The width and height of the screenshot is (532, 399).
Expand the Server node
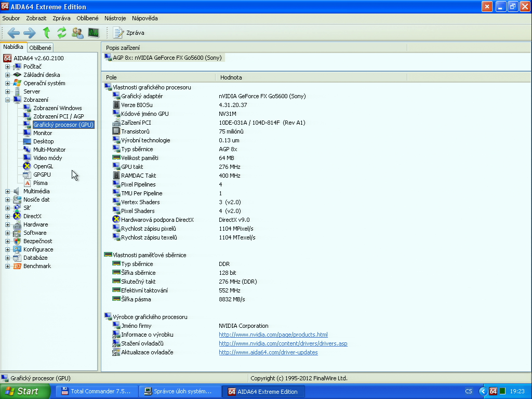[7, 91]
